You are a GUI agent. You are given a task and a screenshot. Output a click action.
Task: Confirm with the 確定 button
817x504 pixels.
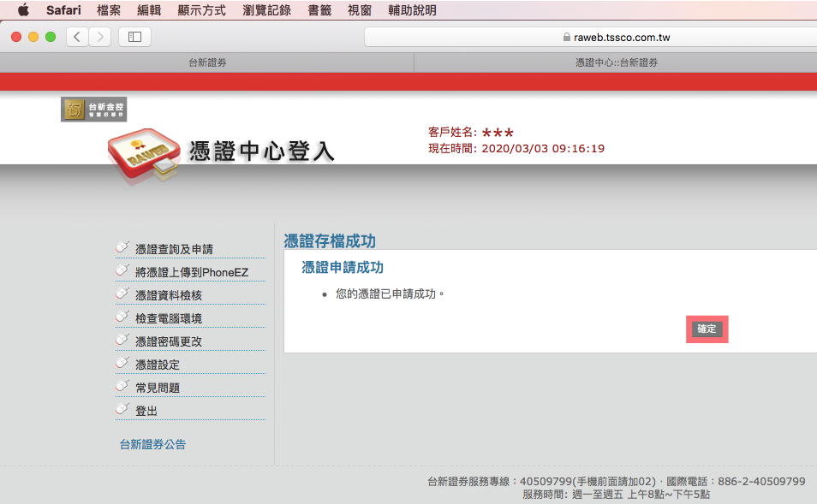pyautogui.click(x=707, y=329)
